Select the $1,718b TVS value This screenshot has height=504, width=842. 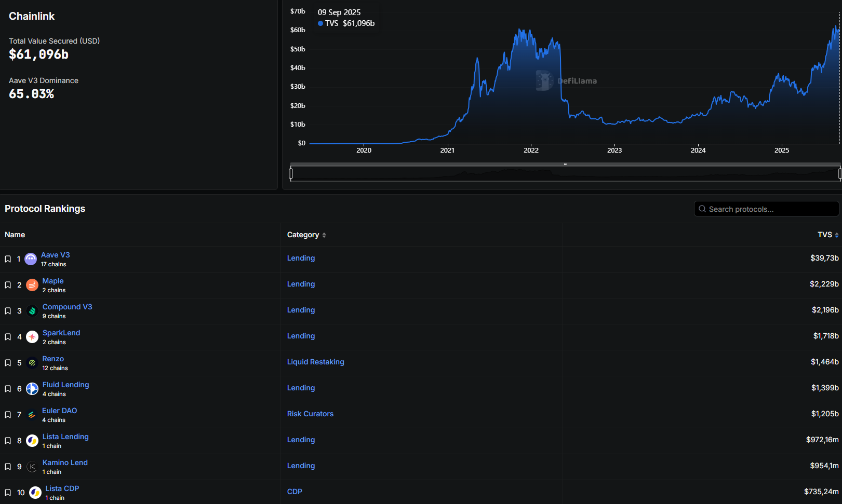(826, 336)
